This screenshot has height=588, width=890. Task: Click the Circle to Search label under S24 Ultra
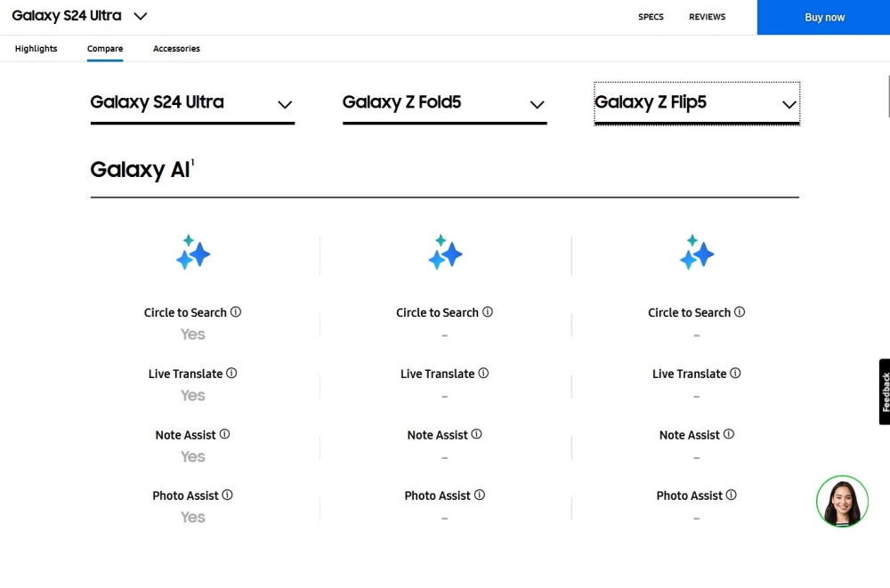[x=185, y=313]
